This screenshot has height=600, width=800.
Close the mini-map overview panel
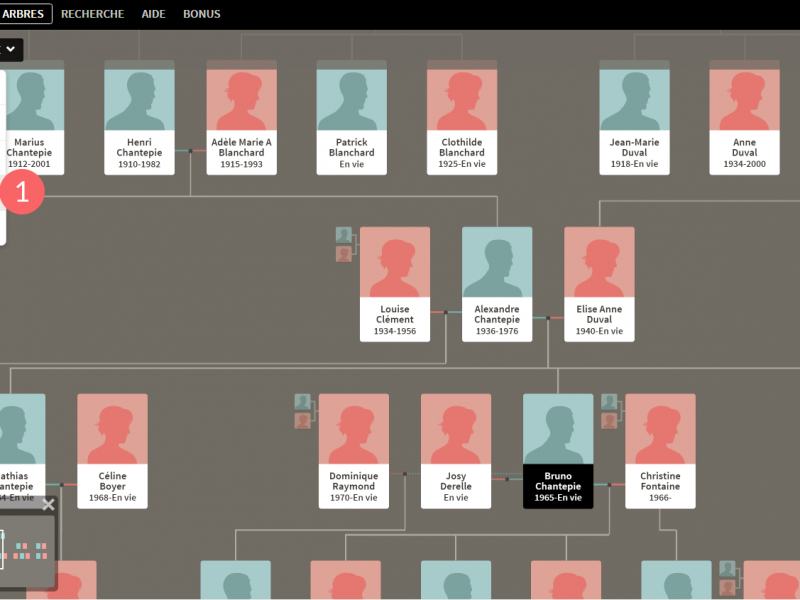pyautogui.click(x=48, y=505)
